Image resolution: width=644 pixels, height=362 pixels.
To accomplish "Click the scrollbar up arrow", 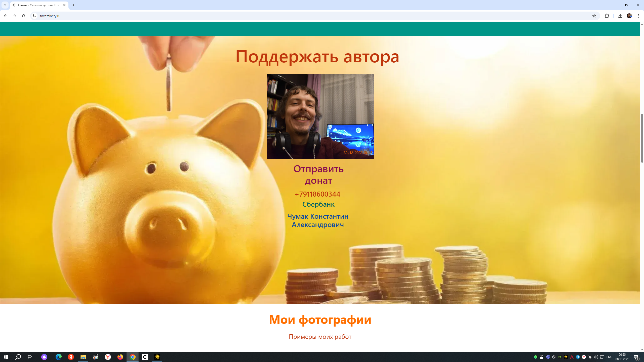I will (x=642, y=24).
